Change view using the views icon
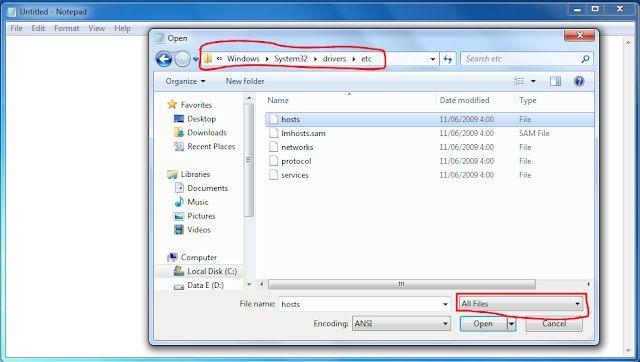This screenshot has width=640, height=362. tap(519, 81)
